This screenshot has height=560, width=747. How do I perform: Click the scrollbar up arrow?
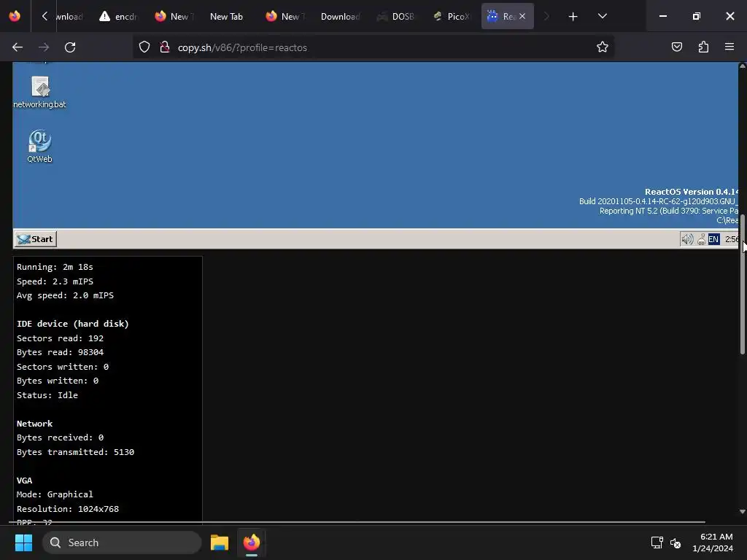742,66
